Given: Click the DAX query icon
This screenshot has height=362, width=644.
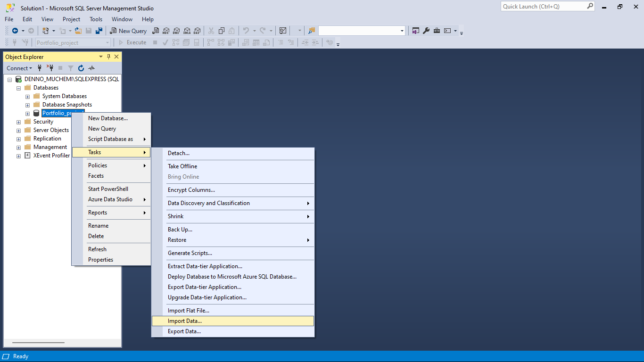Looking at the screenshot, I should (x=197, y=31).
